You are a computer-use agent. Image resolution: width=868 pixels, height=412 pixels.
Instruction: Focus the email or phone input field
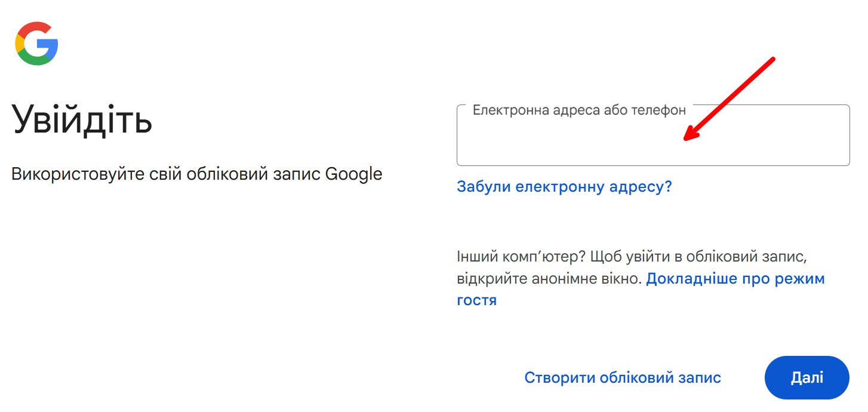pos(653,136)
